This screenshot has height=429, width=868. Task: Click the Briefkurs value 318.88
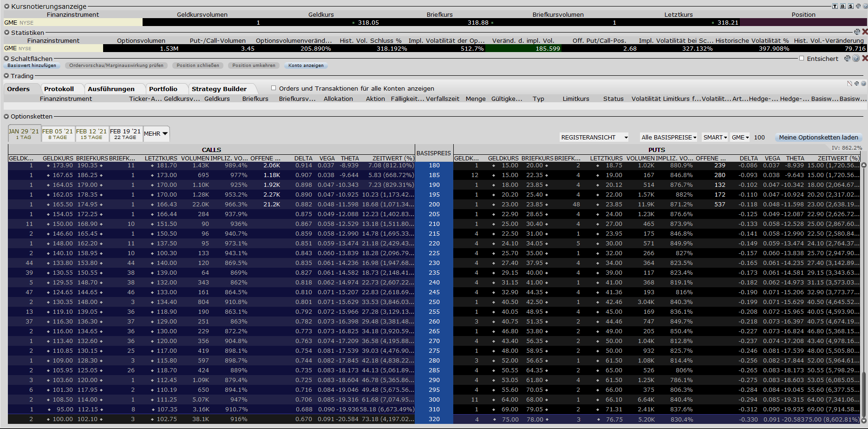coord(478,22)
